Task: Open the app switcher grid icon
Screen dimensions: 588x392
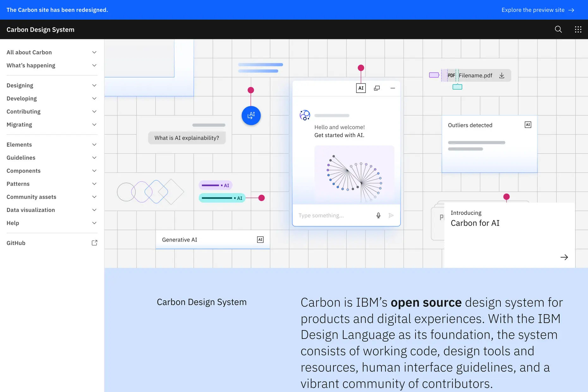Action: pyautogui.click(x=578, y=29)
